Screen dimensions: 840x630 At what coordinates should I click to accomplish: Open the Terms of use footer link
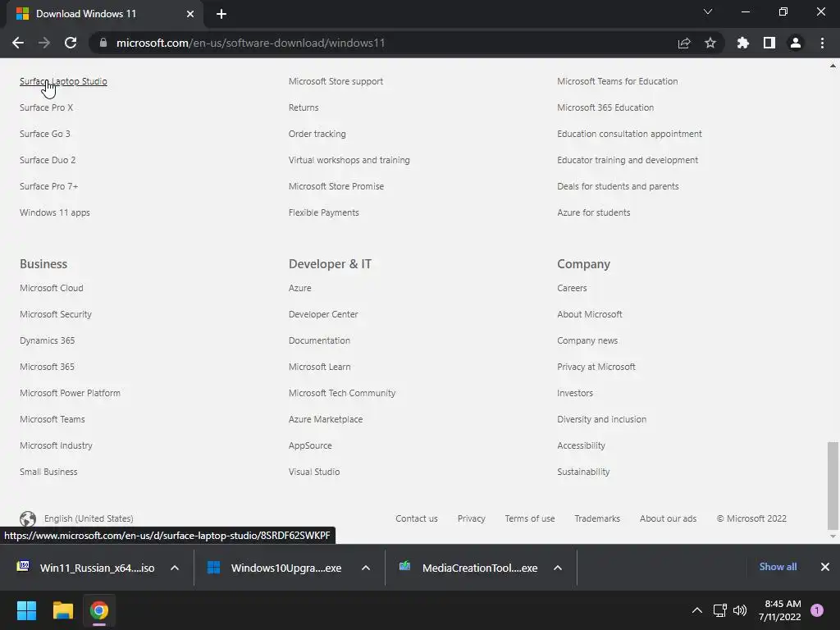point(530,518)
